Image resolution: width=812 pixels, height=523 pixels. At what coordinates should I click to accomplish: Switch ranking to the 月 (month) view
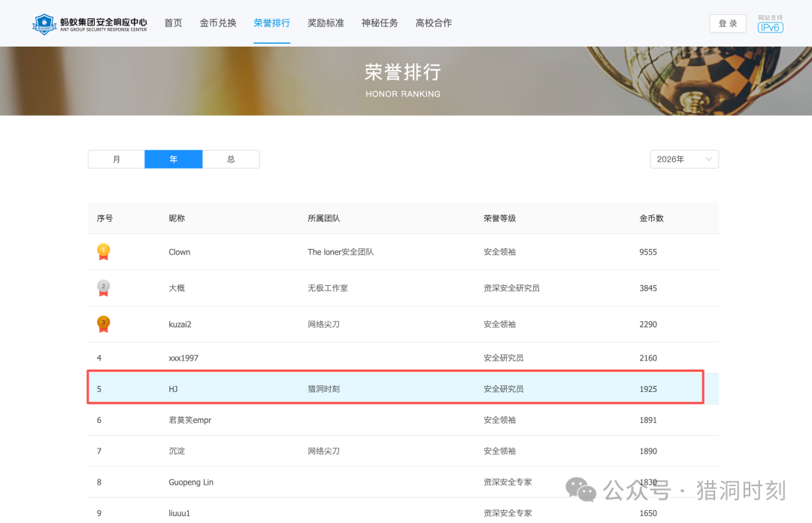tap(117, 159)
